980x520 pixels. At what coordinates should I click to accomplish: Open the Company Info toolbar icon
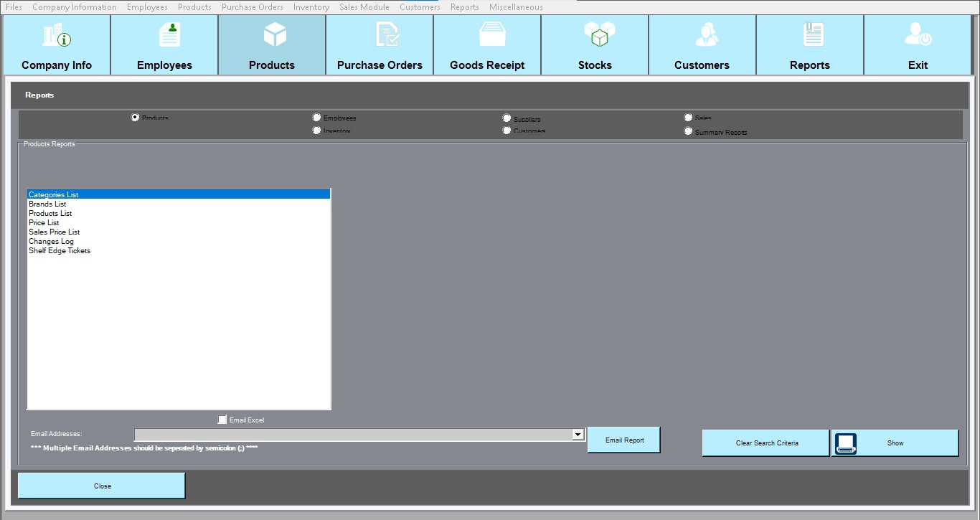(57, 35)
